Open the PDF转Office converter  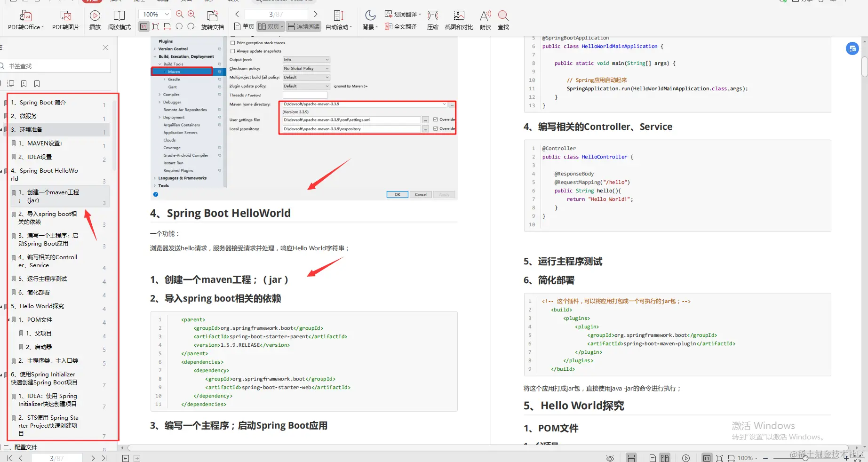coord(25,20)
